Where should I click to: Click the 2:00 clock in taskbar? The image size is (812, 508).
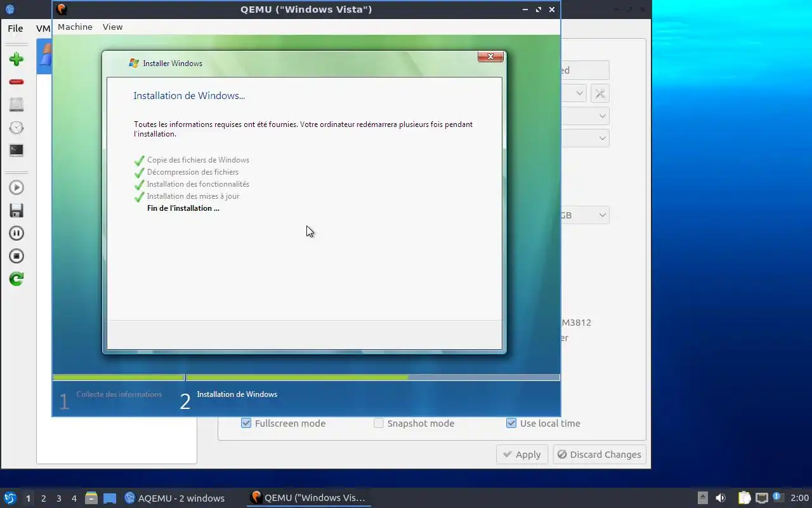pos(799,498)
